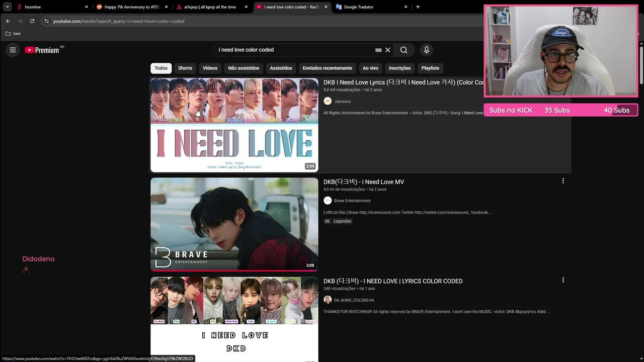Open Jaerasou channel avatar
This screenshot has height=362, width=644.
(x=328, y=101)
